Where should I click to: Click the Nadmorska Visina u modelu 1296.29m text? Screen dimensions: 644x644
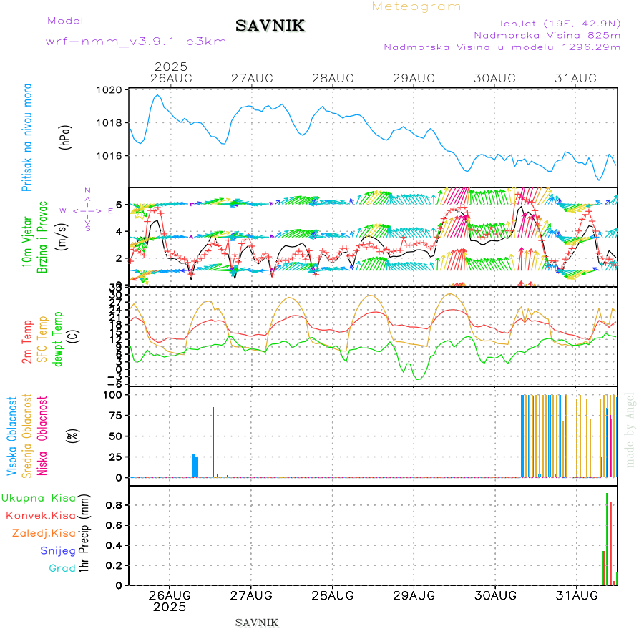502,47
